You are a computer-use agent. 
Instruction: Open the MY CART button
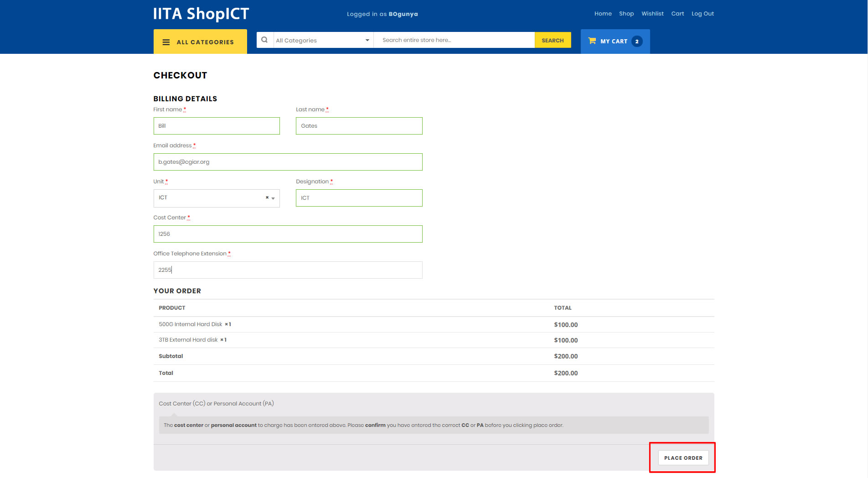point(615,42)
